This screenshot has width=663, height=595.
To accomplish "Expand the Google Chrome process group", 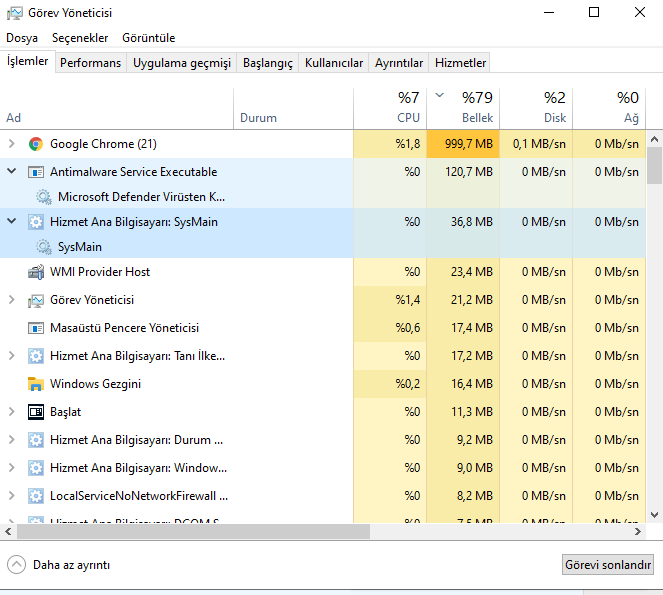I will pyautogui.click(x=11, y=144).
